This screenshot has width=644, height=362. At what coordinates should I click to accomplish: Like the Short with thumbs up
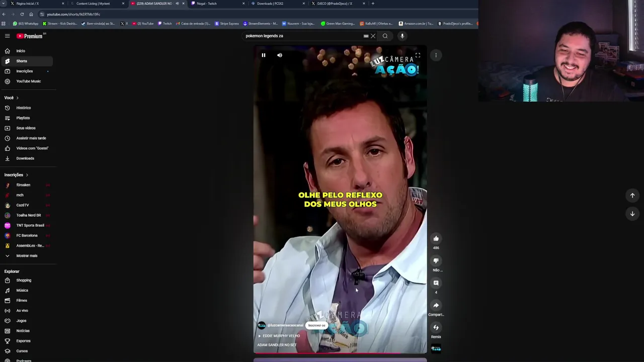(436, 238)
